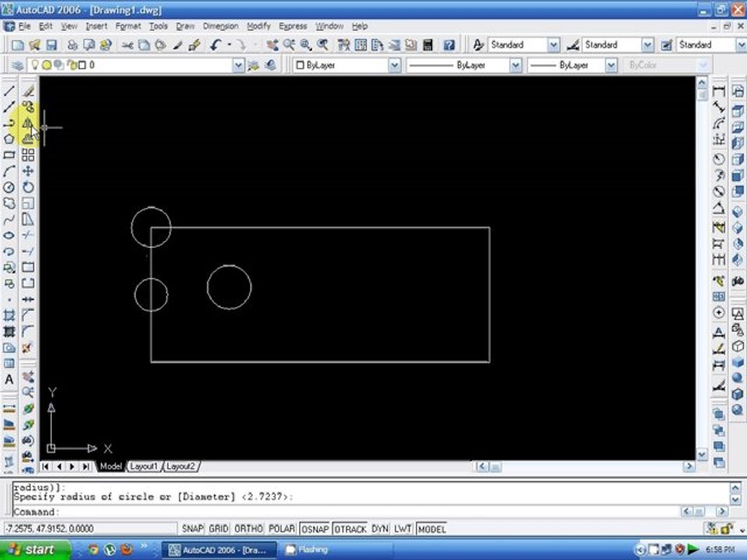
Task: Click the Match Properties brush icon
Action: coord(177,45)
